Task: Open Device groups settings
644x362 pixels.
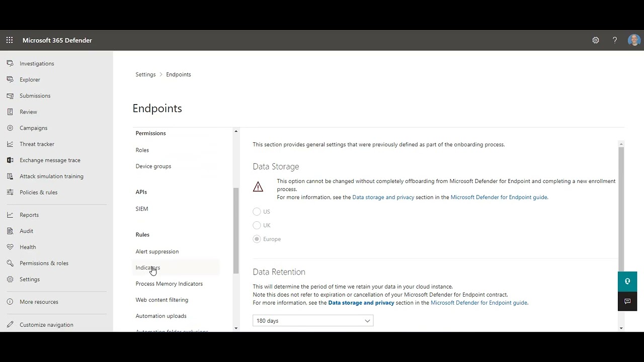Action: coord(153,166)
